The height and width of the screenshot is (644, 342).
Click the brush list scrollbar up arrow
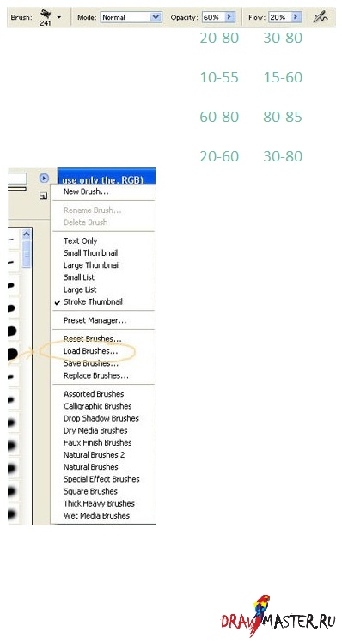27,234
